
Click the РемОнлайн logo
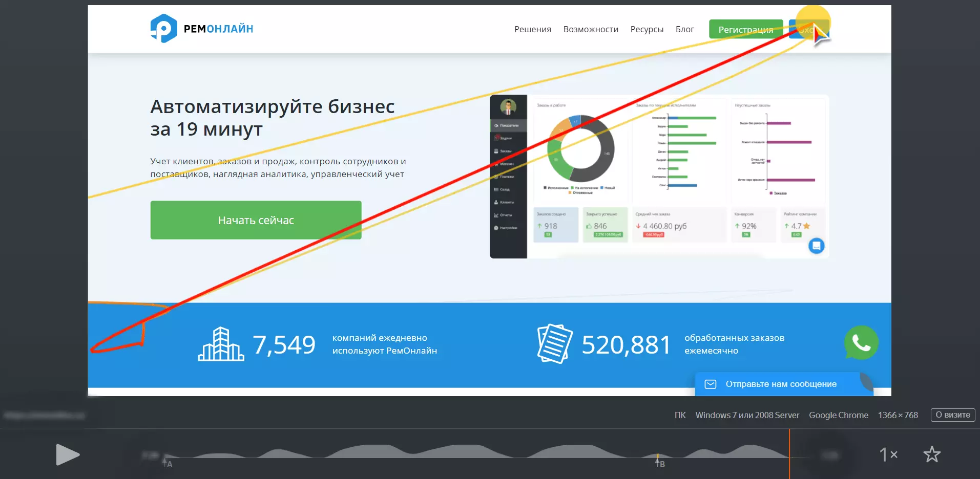pos(202,29)
